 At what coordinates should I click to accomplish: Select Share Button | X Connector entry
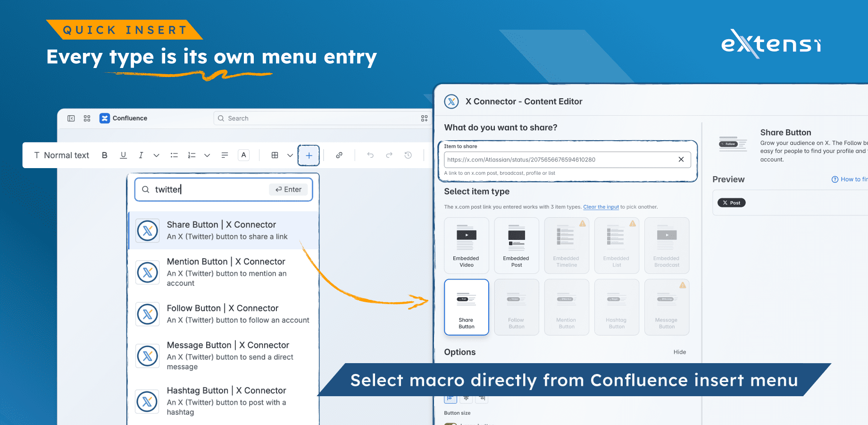(224, 230)
